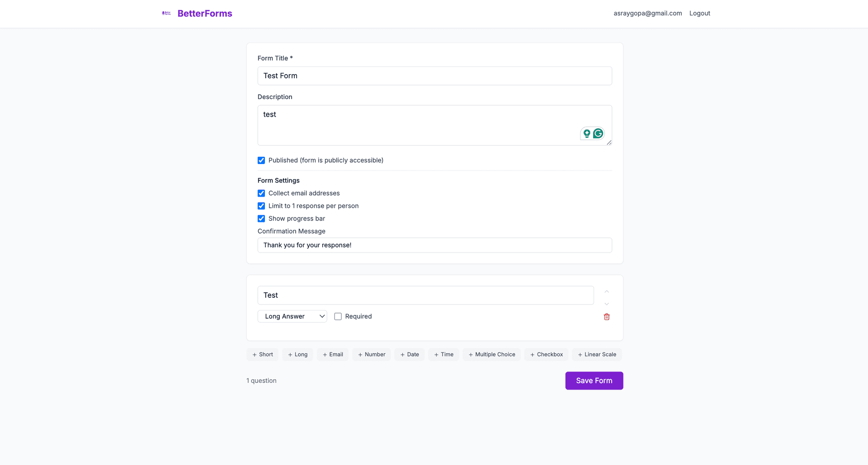The image size is (868, 465).
Task: Click Logout
Action: pyautogui.click(x=699, y=13)
